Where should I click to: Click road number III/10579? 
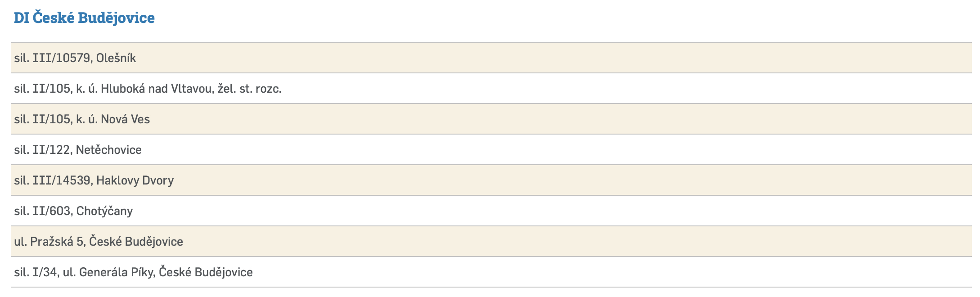tap(61, 58)
